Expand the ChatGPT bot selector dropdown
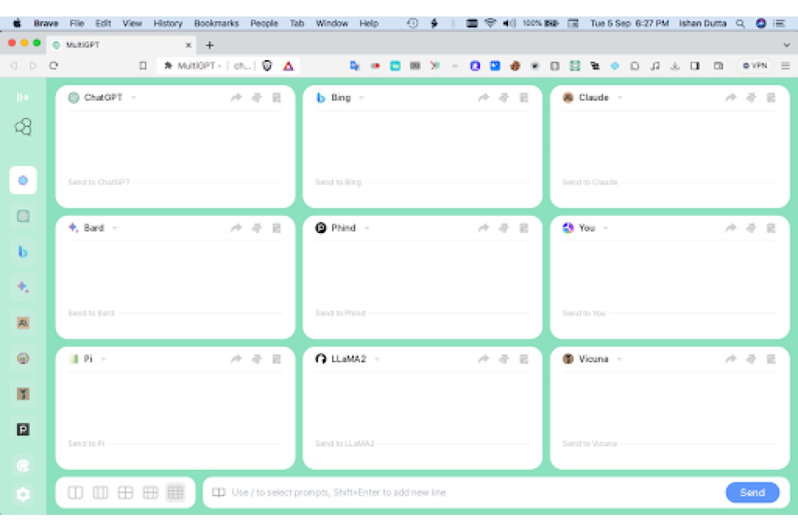The height and width of the screenshot is (532, 798). (134, 97)
